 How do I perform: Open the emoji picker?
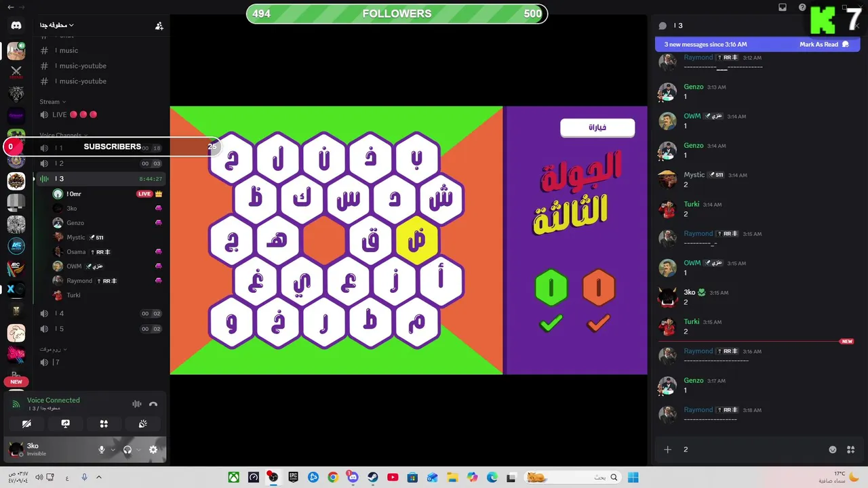(833, 449)
